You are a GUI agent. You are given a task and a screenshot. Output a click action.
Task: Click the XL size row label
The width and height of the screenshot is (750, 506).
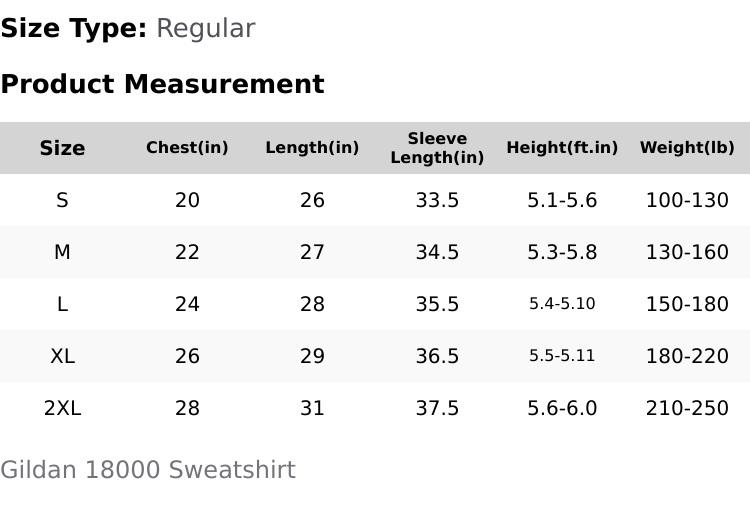pyautogui.click(x=62, y=356)
